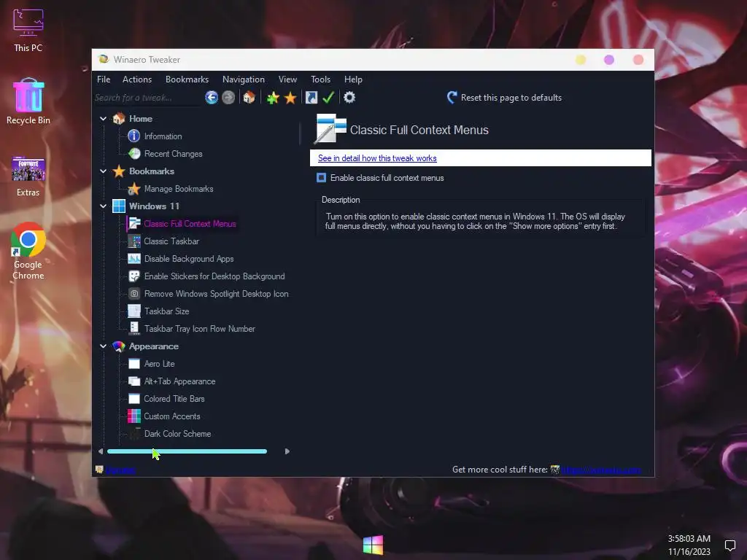Click the Donate link in status bar
The image size is (747, 560).
click(x=120, y=470)
